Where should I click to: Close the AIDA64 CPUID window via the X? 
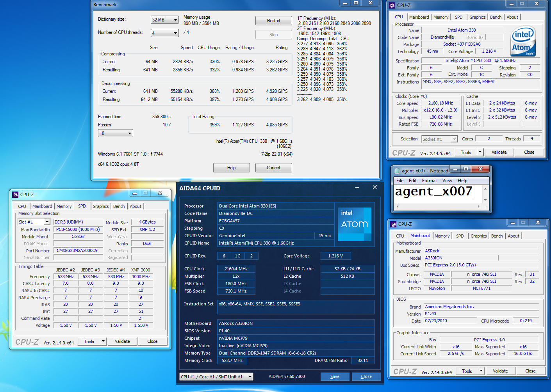coord(375,188)
